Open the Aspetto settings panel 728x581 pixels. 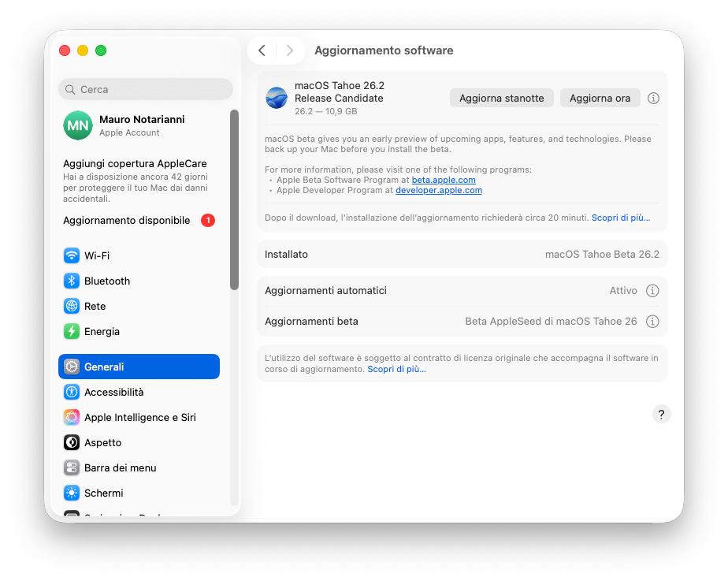[100, 442]
